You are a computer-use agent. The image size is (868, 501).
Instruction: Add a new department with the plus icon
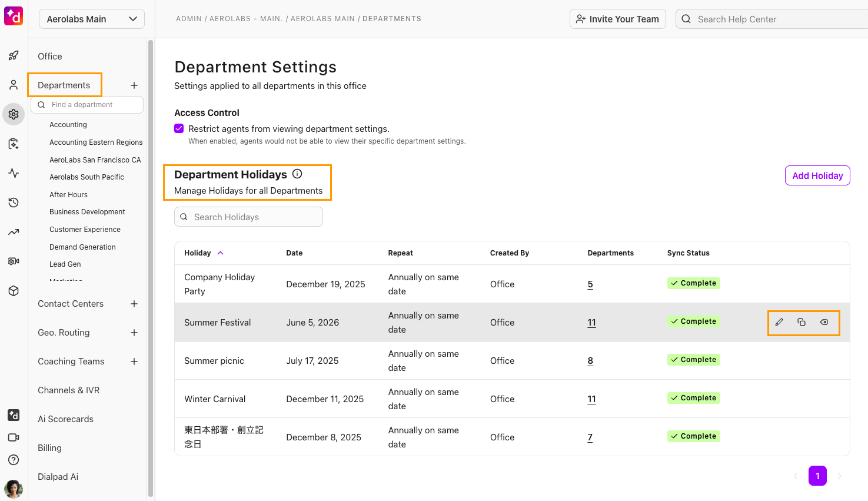134,85
